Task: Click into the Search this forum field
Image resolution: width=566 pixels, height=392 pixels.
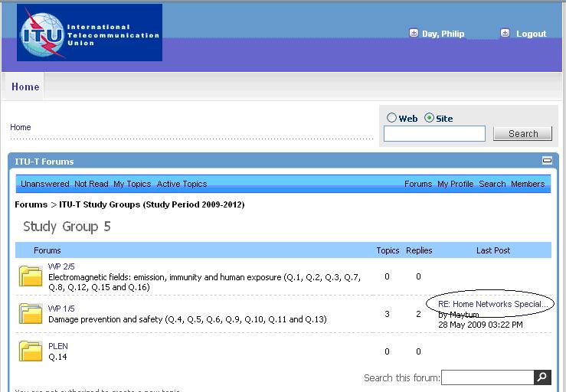Action: [x=487, y=377]
